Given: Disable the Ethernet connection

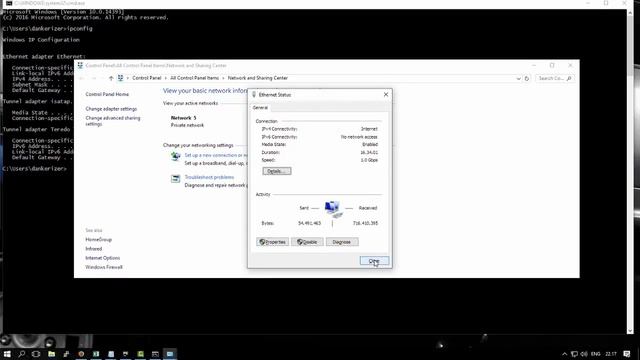Looking at the screenshot, I should [307, 242].
